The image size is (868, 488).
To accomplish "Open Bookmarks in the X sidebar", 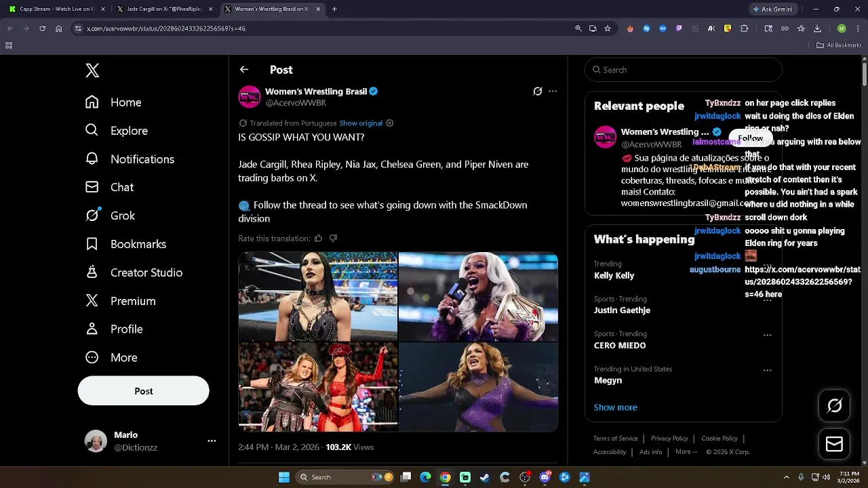I will click(125, 244).
